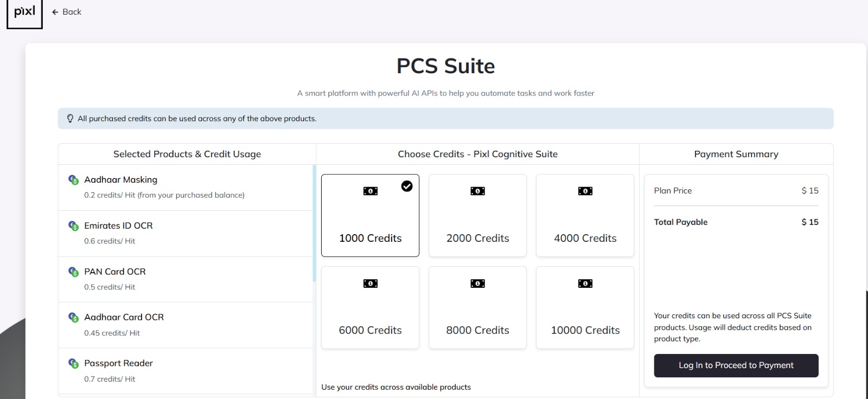Click the coin icon beside Passport Reader
This screenshot has height=399, width=868.
[73, 364]
